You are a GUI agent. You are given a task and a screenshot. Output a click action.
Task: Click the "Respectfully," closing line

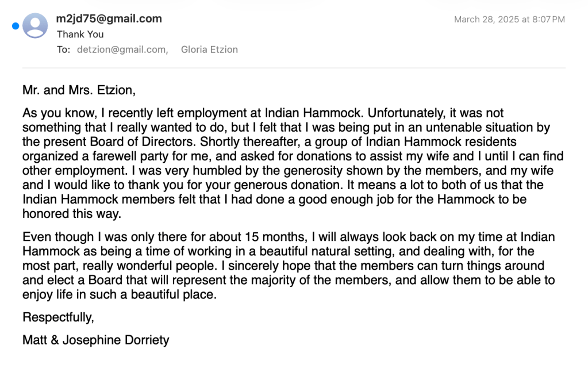(x=58, y=317)
